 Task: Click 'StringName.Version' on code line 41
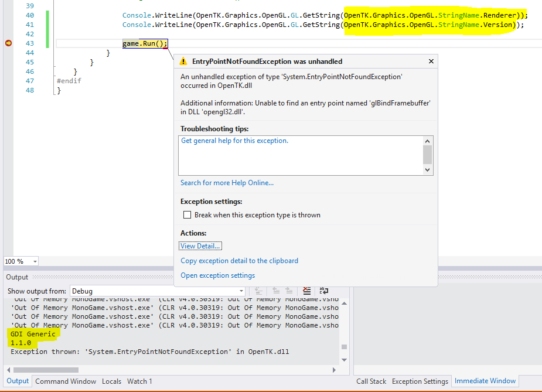pos(475,25)
